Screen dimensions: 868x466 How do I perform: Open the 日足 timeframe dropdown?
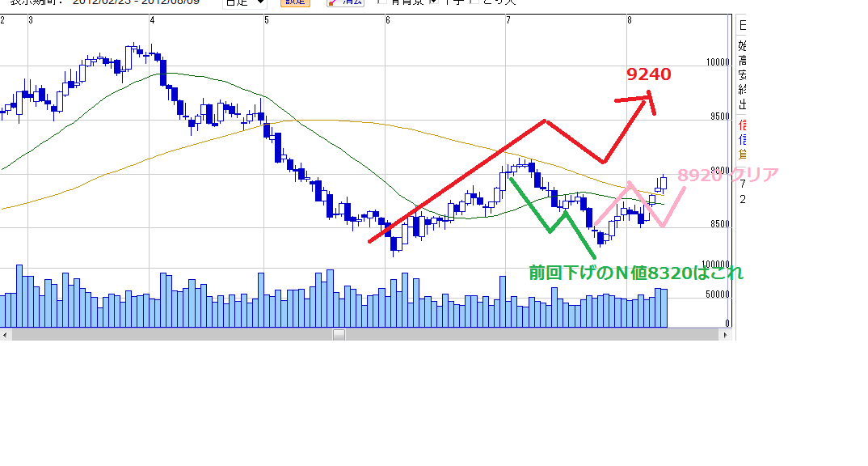(x=245, y=3)
